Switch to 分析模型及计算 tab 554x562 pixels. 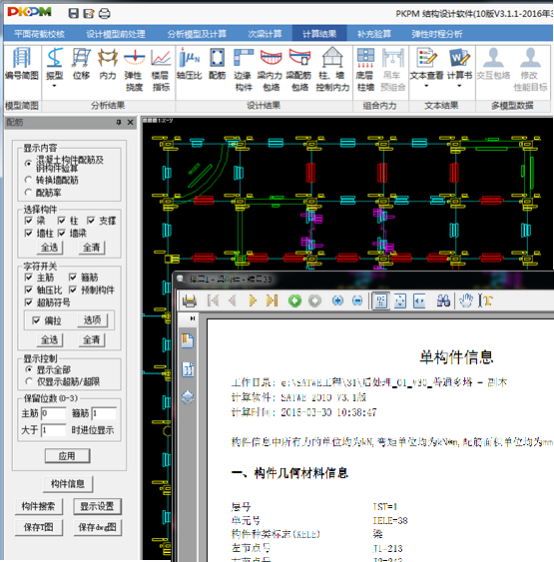click(x=197, y=34)
